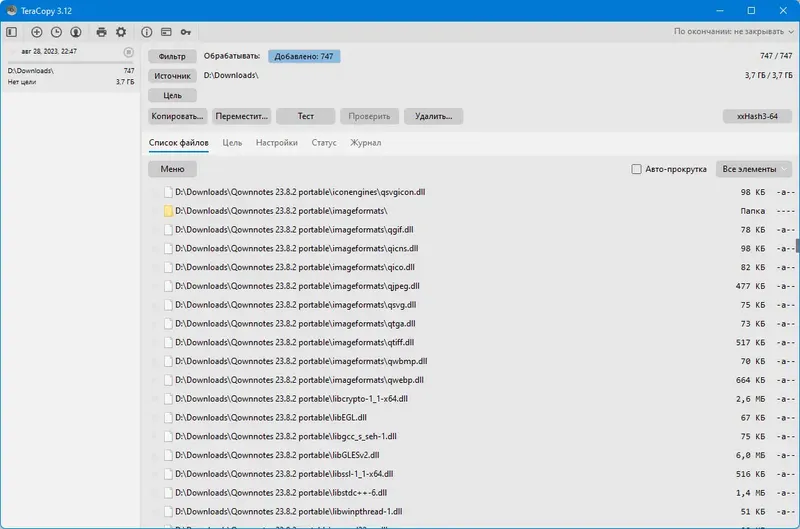Screen dimensions: 800x529
Task: Click the 664 КБ size value
Action: pos(751,380)
